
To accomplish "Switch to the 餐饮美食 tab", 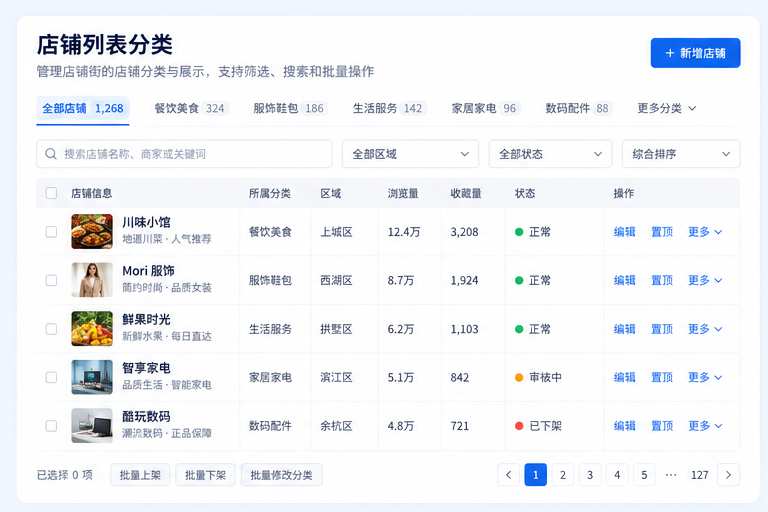I will 191,108.
